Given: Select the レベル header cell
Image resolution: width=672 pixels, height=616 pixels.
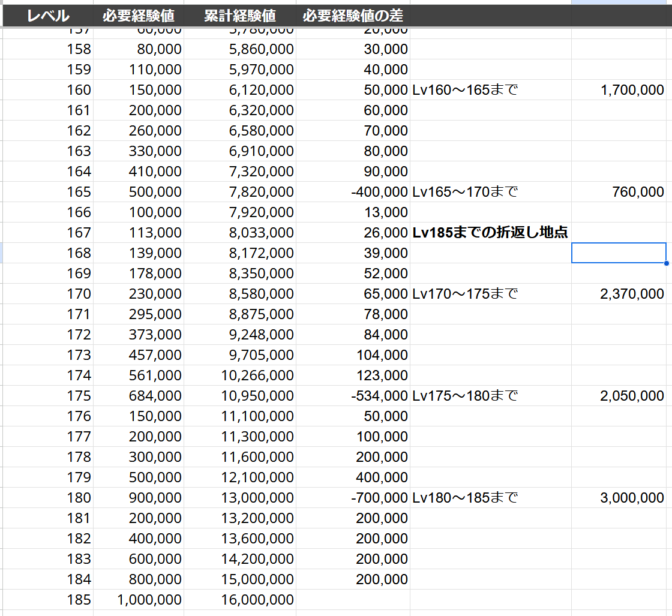Looking at the screenshot, I should [48, 16].
